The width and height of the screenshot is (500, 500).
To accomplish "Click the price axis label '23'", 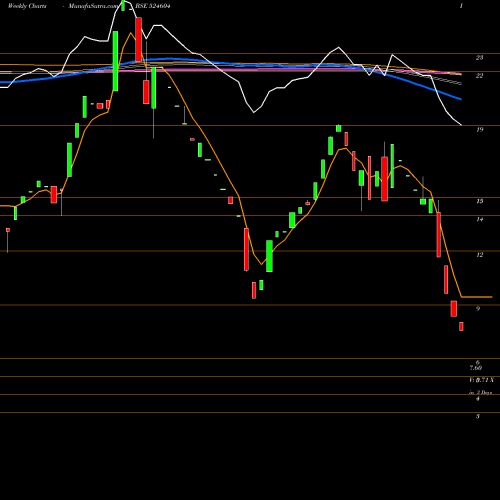I will [479, 58].
